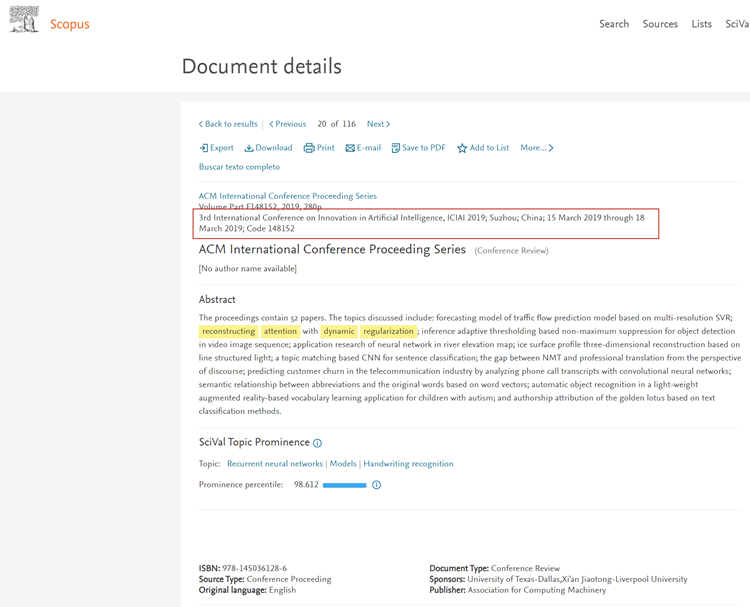Open the SciVal menu item
Viewport: 750px width, 607px height.
point(738,24)
